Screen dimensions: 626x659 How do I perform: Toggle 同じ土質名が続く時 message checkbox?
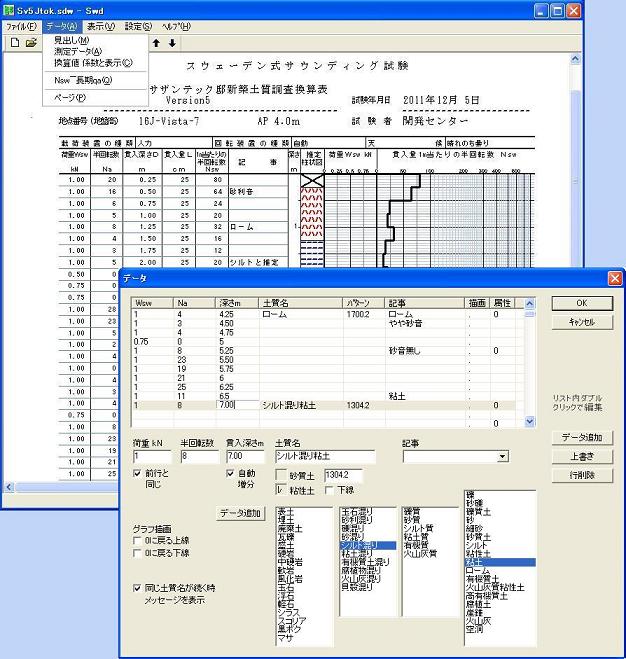pos(137,588)
